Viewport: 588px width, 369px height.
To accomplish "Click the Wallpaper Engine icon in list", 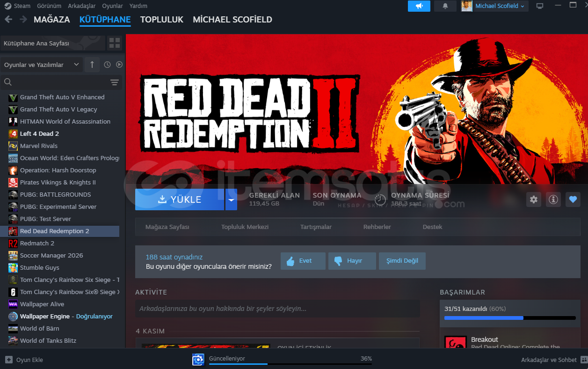I will [x=13, y=317].
